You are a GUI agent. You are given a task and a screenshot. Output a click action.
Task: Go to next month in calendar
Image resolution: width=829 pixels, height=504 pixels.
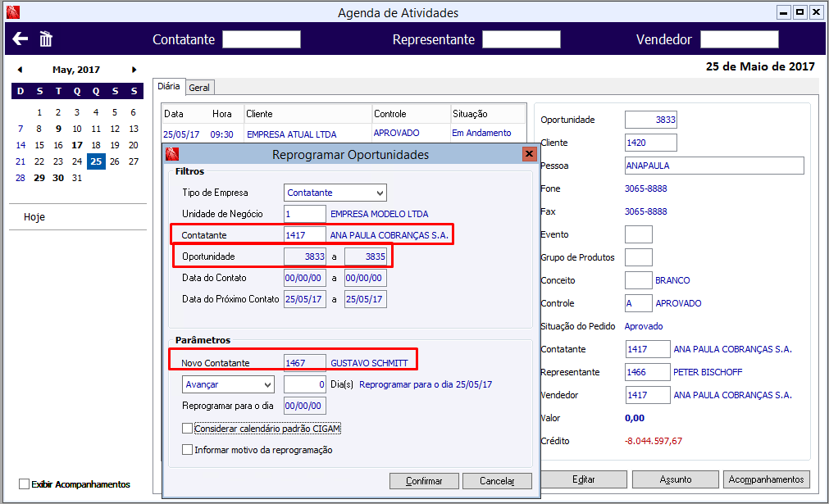click(134, 70)
